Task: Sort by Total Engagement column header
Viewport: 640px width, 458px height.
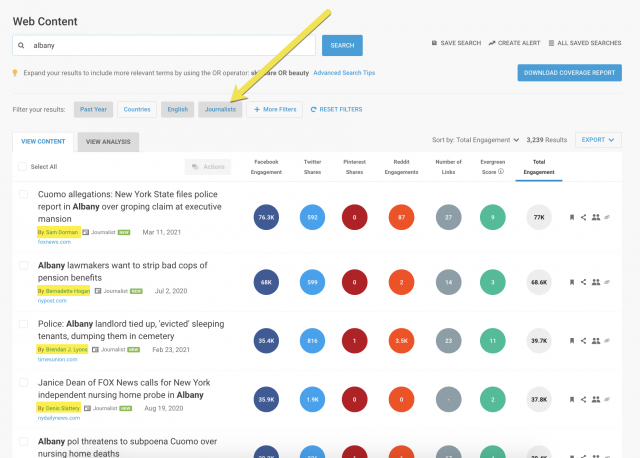Action: pyautogui.click(x=539, y=167)
